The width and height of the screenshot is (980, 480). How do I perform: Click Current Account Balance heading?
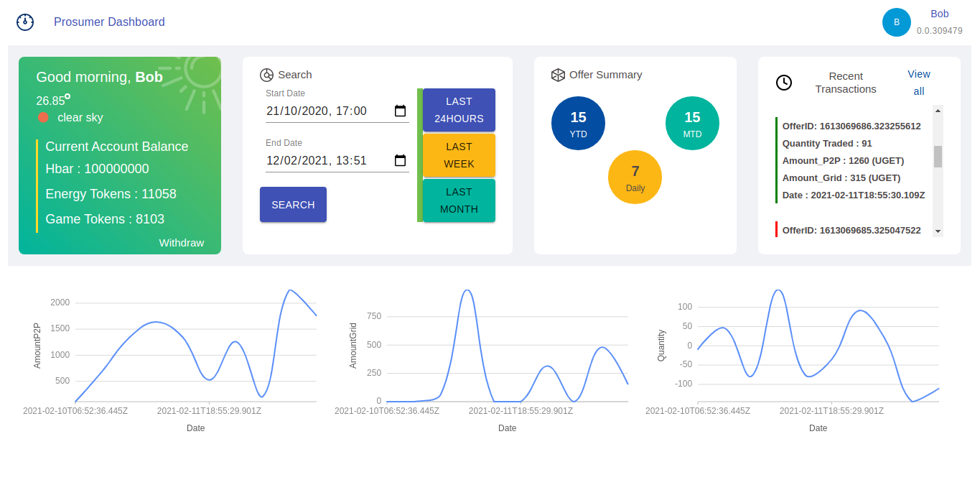point(117,147)
